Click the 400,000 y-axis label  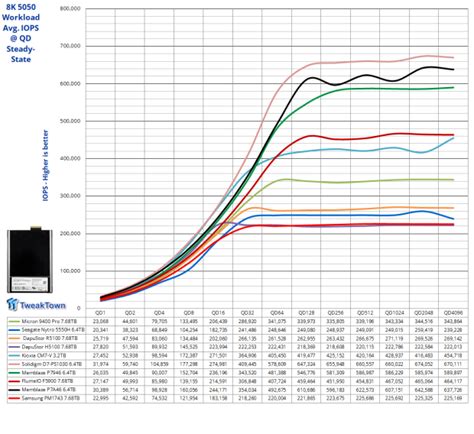70,158
